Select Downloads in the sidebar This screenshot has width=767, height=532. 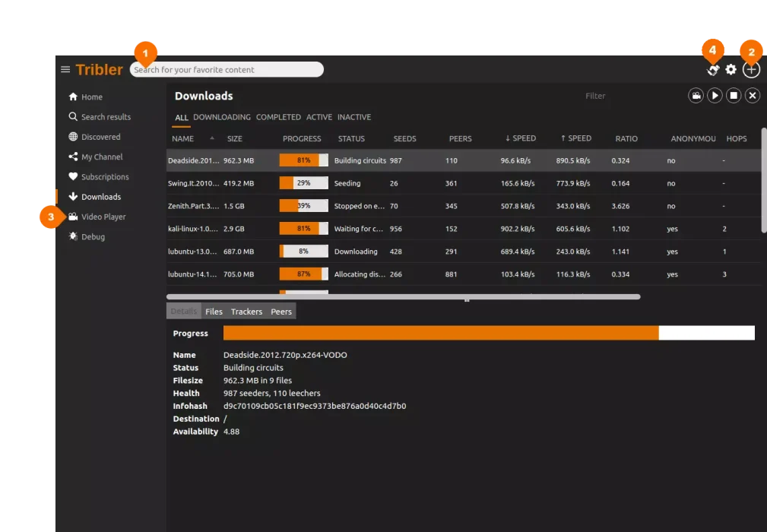pos(94,197)
